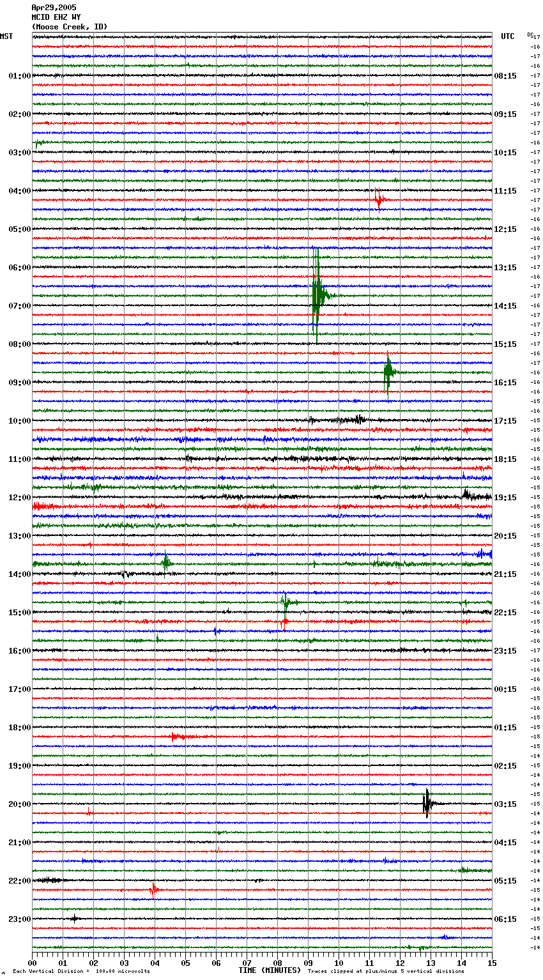This screenshot has width=543, height=980.
Task: Select the 22:00 MST time label
Action: [20, 881]
